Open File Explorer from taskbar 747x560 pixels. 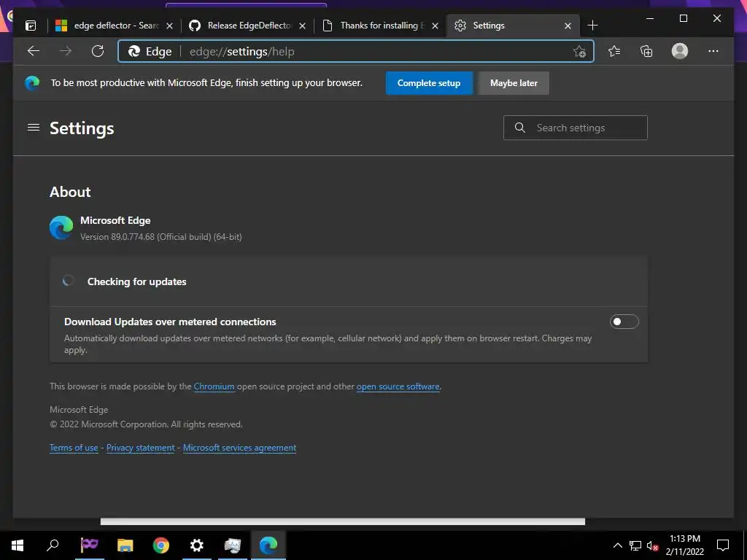[125, 545]
